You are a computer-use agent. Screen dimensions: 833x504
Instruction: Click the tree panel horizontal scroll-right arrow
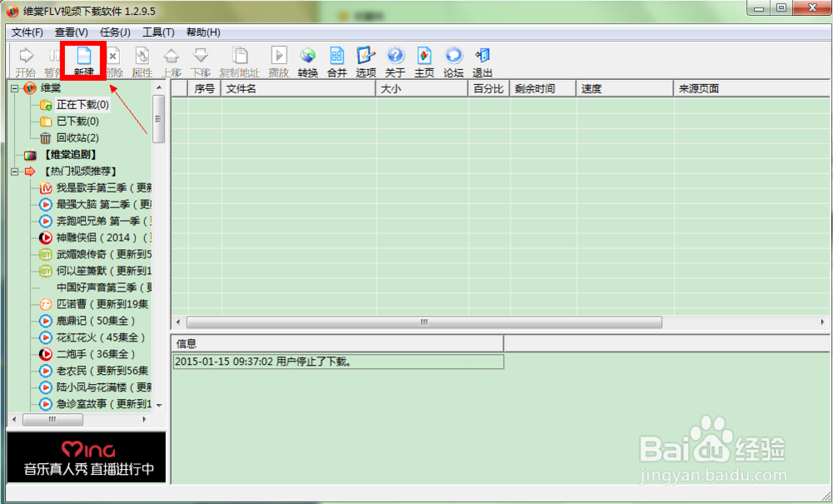click(144, 420)
